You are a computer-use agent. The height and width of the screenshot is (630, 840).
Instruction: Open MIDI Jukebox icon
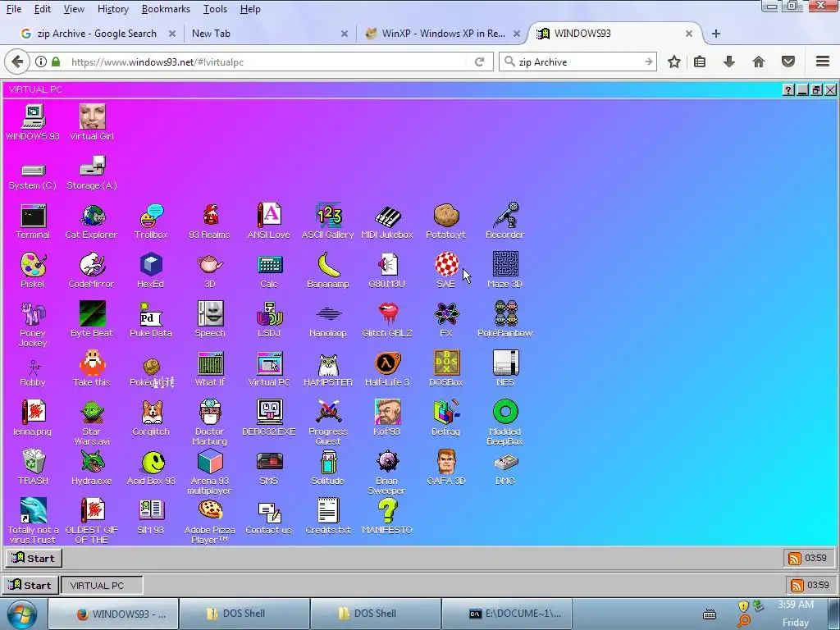coord(387,221)
